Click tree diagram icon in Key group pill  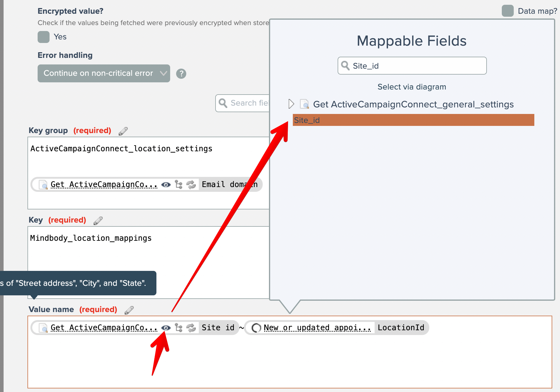tap(179, 184)
